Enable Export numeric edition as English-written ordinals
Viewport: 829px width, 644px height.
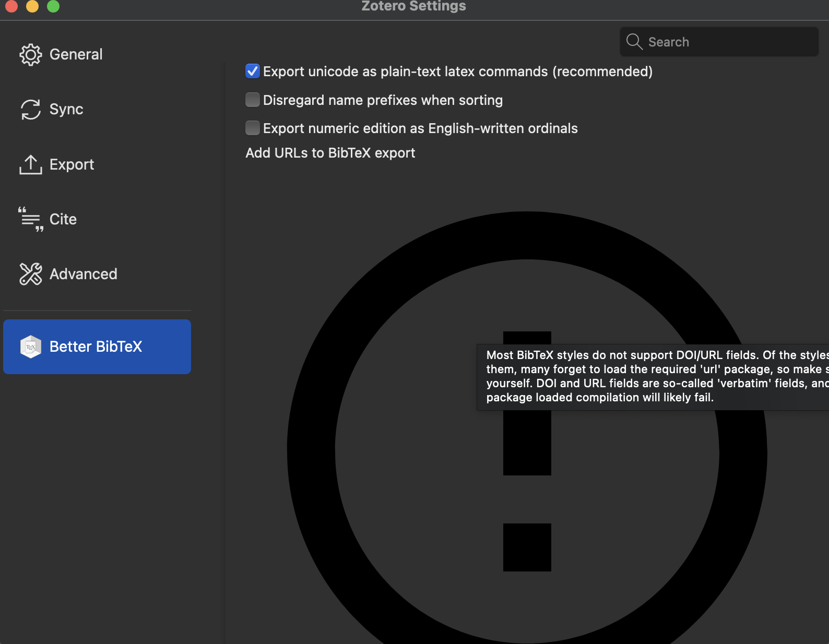point(253,128)
